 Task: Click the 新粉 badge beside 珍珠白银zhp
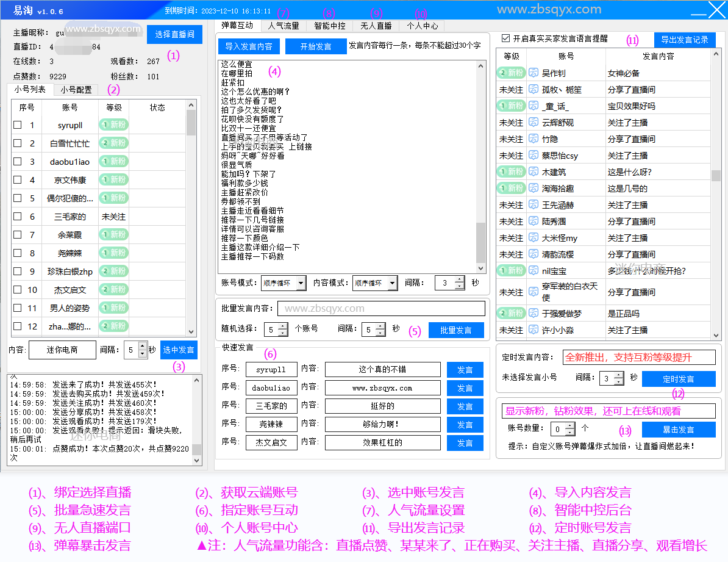(x=114, y=272)
